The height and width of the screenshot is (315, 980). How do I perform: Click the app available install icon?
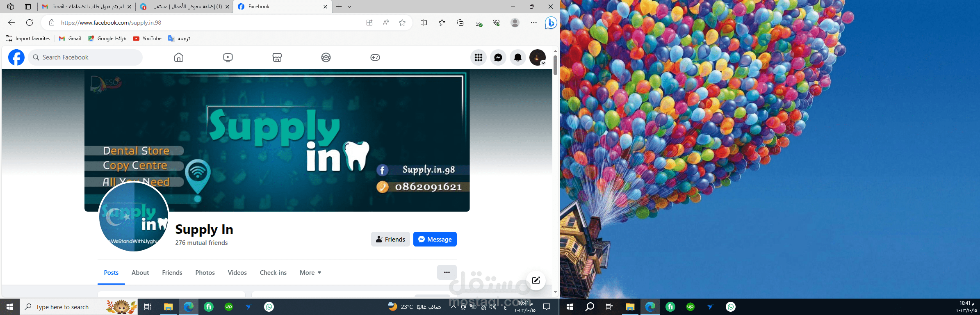point(369,23)
